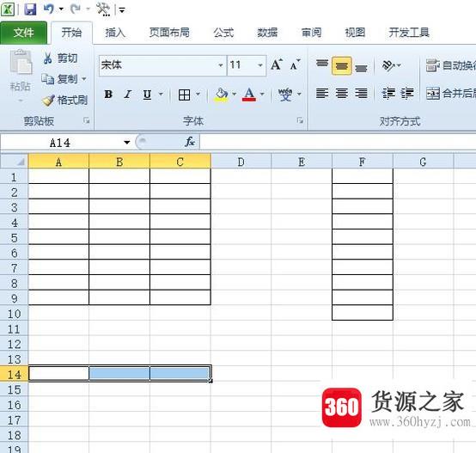Click cell F10 with border
This screenshot has height=453, width=476.
point(363,313)
